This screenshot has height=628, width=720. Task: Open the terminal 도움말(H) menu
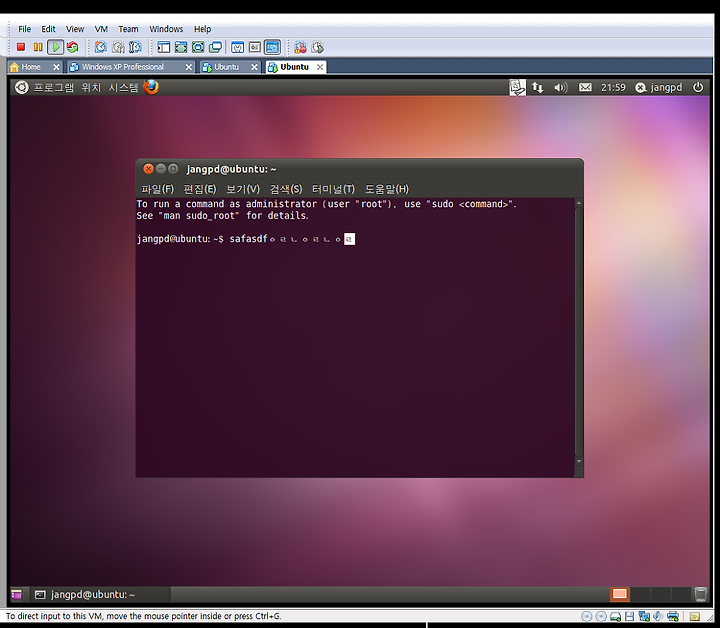point(387,189)
